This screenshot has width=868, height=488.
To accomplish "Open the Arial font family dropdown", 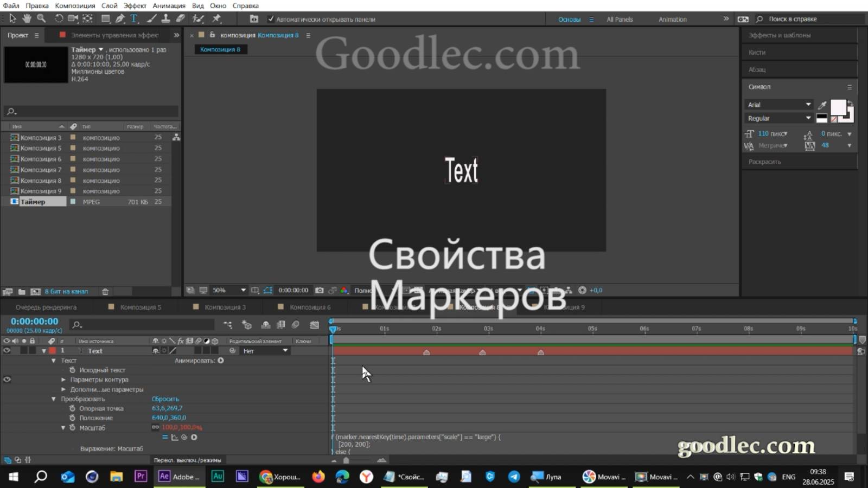I will pos(779,105).
